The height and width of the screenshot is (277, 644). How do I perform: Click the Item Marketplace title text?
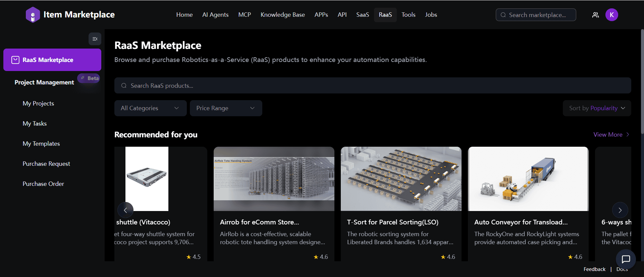point(79,15)
